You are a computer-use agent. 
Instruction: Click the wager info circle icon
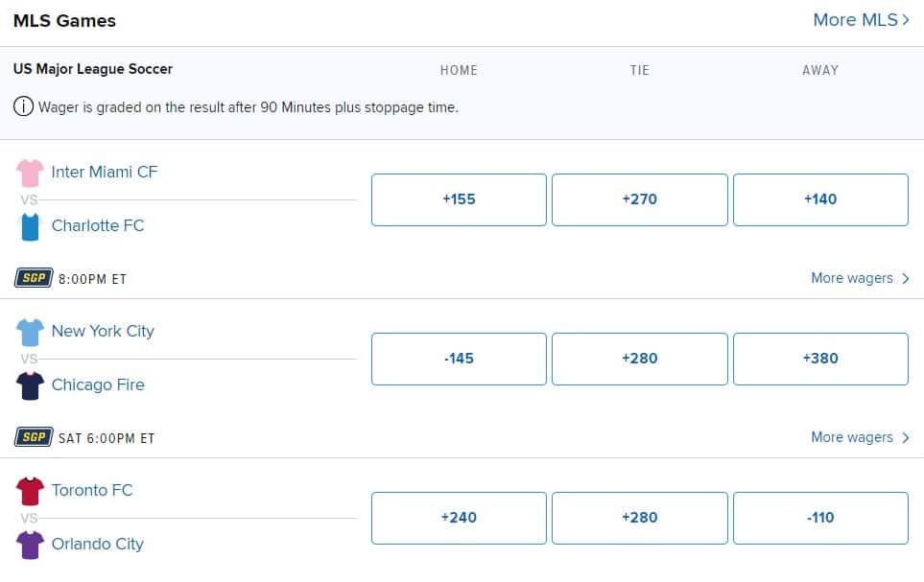click(24, 106)
